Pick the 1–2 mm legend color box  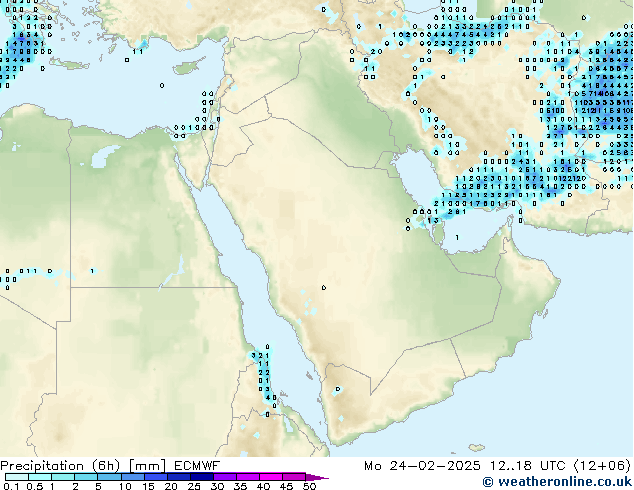tap(63, 477)
